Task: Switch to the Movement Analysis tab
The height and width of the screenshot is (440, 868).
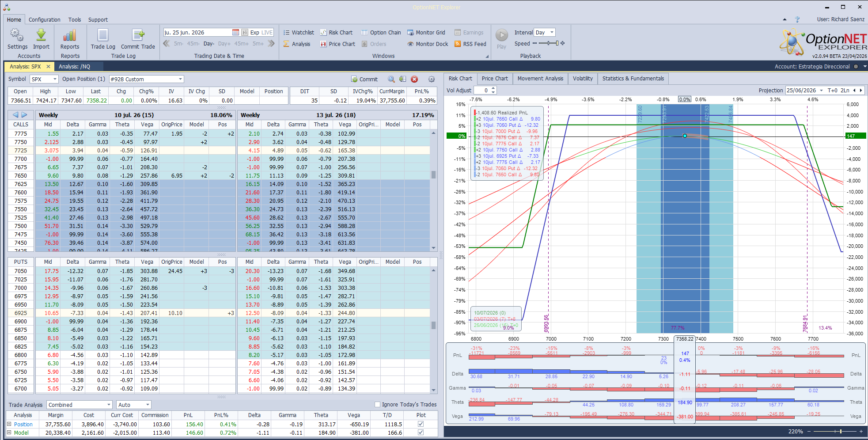Action: (x=540, y=79)
